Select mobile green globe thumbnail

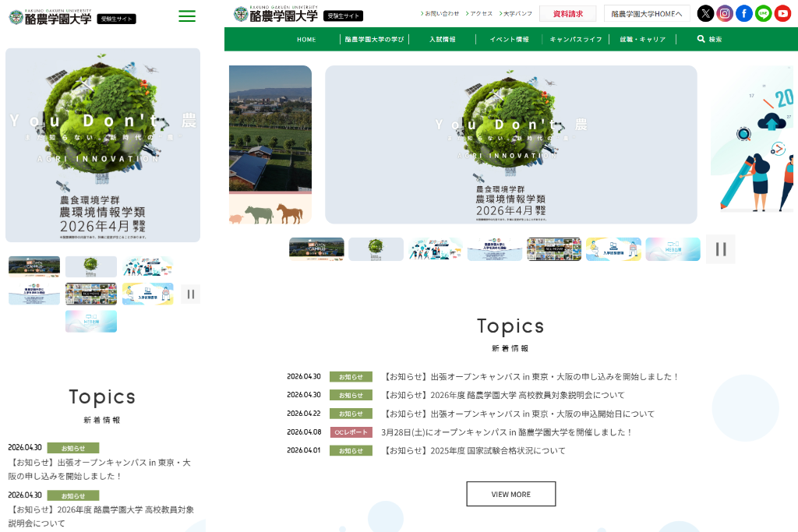(91, 266)
